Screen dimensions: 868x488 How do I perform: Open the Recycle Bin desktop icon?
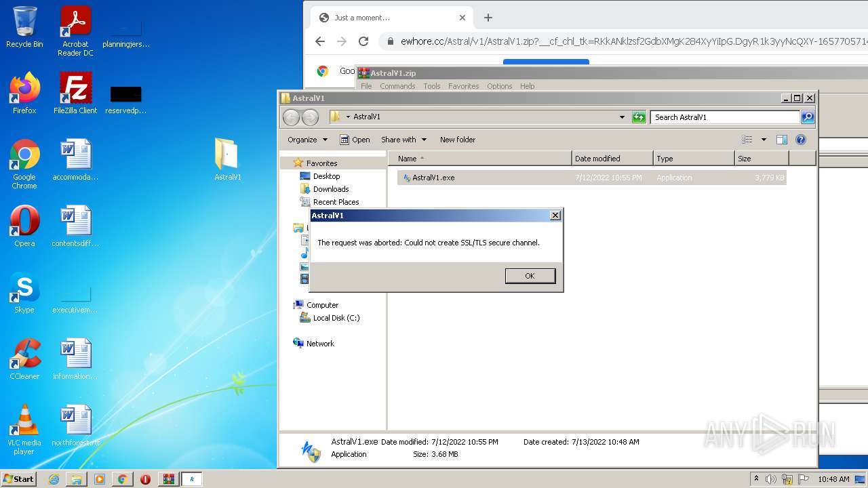[x=24, y=27]
